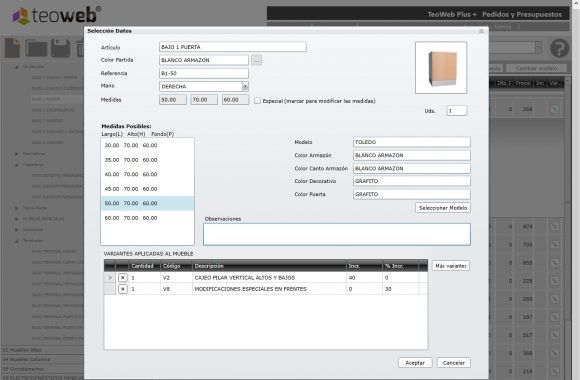Viewport: 580px width, 380px height.
Task: Open the Mano dropdown showing DERECHA
Action: click(245, 87)
